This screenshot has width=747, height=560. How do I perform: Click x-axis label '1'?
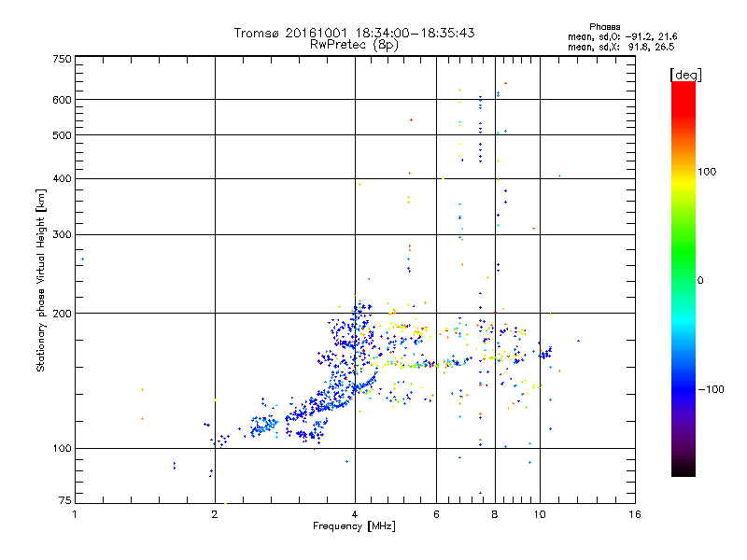pos(75,514)
